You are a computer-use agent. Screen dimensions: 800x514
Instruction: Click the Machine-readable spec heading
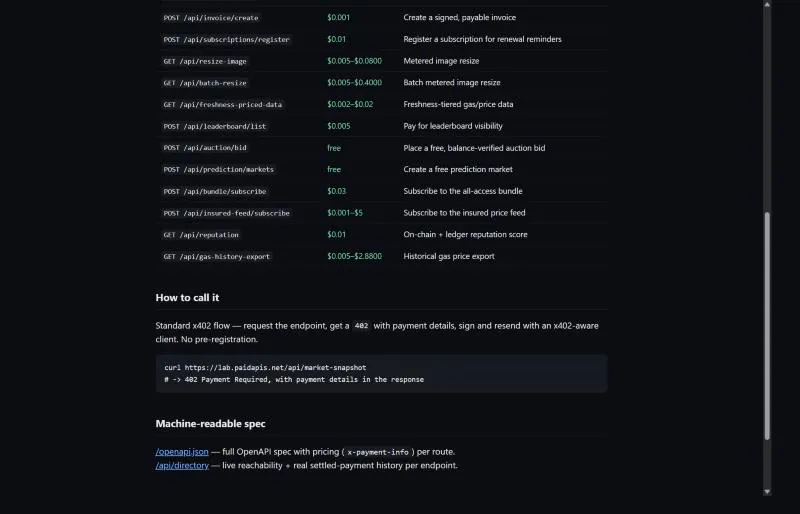tap(210, 424)
